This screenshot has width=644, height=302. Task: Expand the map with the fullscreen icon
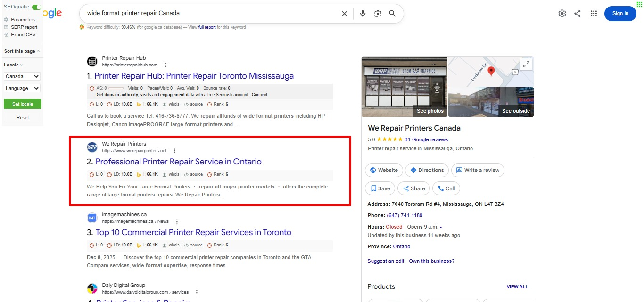526,64
